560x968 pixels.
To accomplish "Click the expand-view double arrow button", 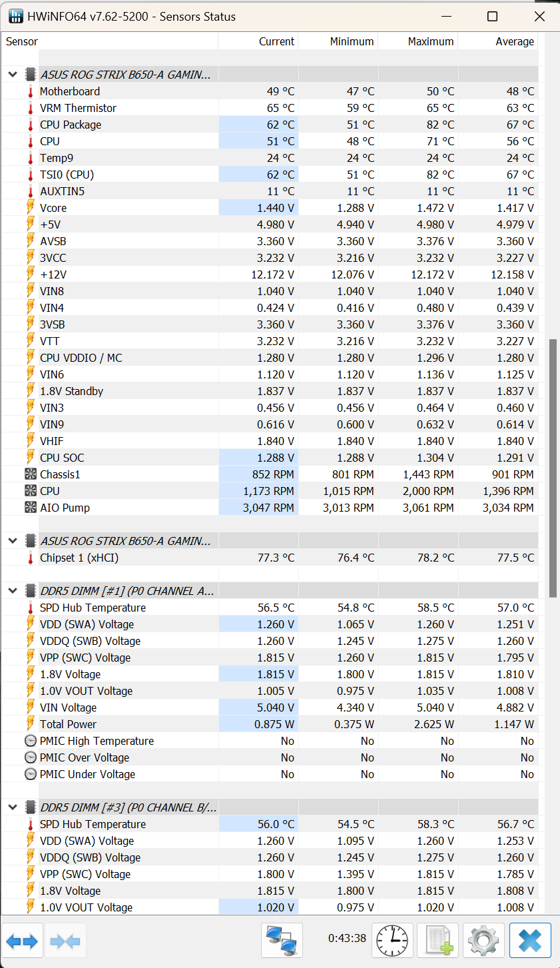I will (23, 941).
